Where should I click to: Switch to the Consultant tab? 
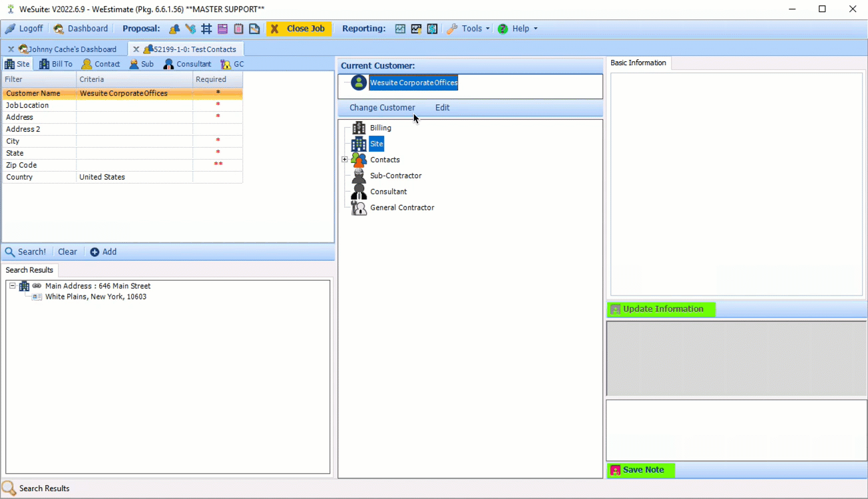click(188, 64)
